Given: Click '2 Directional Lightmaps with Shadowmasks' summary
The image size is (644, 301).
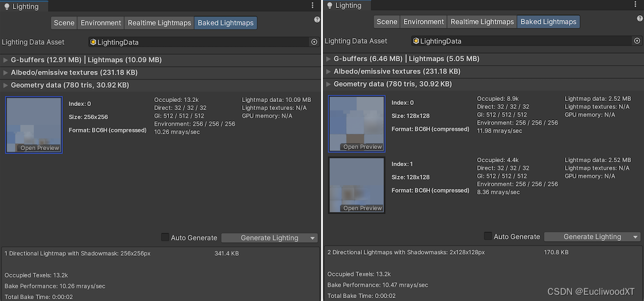Looking at the screenshot, I should point(406,252).
